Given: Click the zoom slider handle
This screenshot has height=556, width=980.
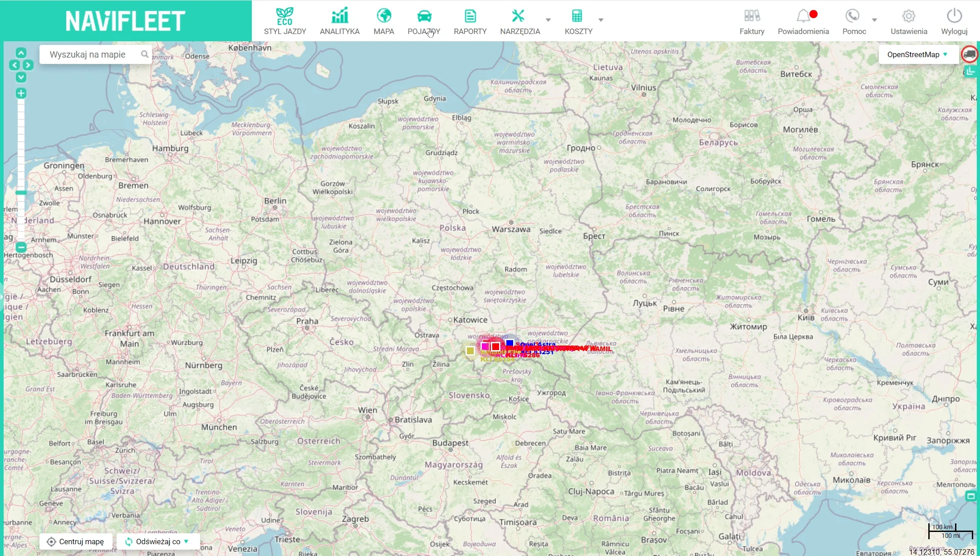Looking at the screenshot, I should tap(21, 193).
